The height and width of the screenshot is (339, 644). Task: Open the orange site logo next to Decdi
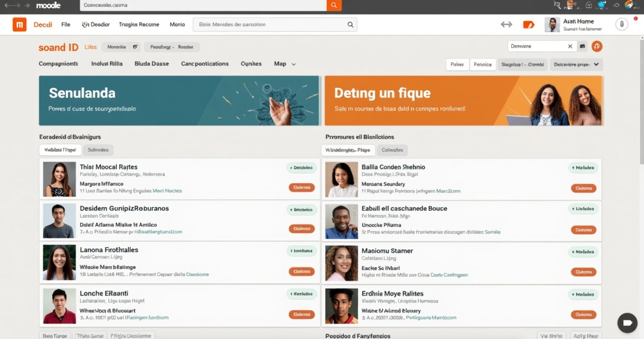pyautogui.click(x=19, y=24)
